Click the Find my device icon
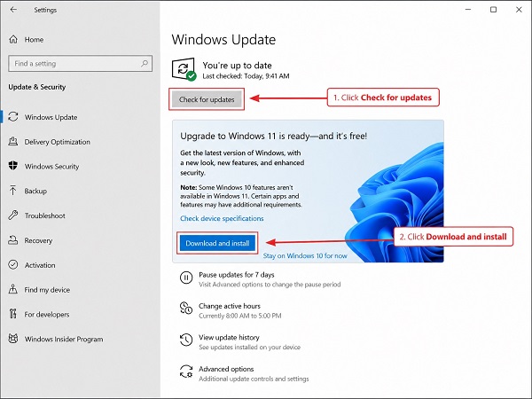This screenshot has height=399, width=532. (x=13, y=289)
